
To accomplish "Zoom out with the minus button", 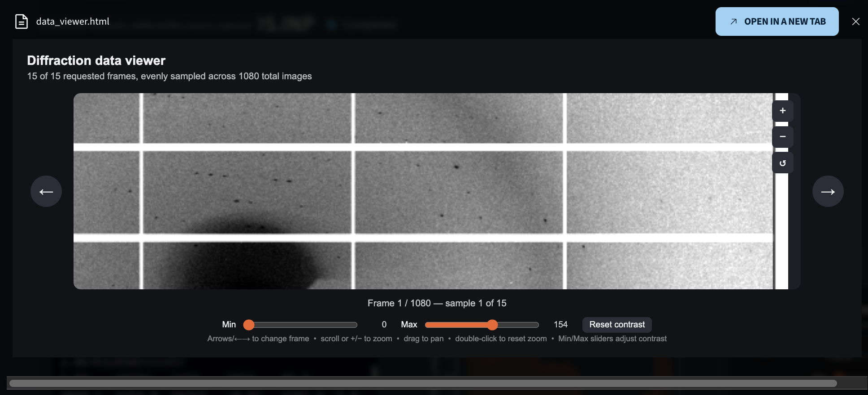I will click(x=782, y=137).
